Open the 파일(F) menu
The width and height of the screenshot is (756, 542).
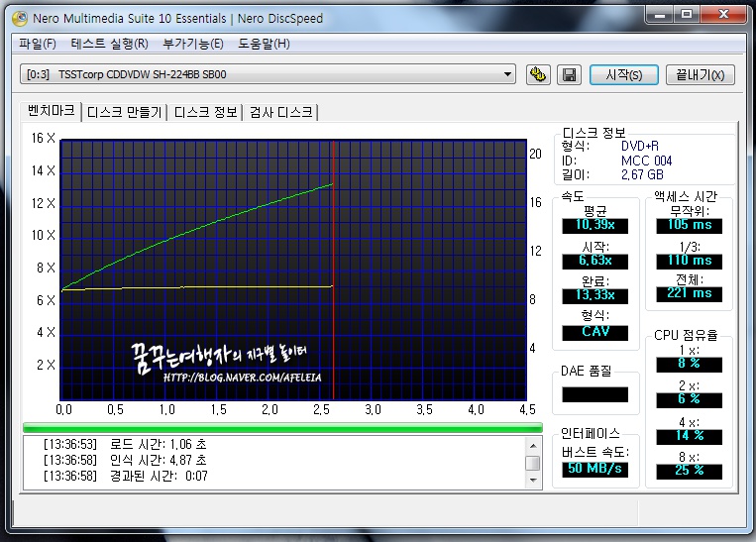[x=37, y=44]
